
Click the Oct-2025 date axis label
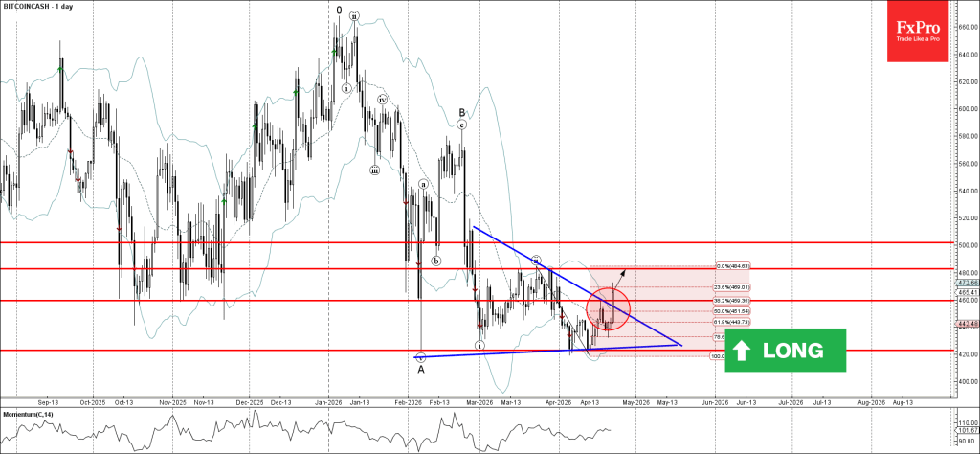[x=93, y=402]
